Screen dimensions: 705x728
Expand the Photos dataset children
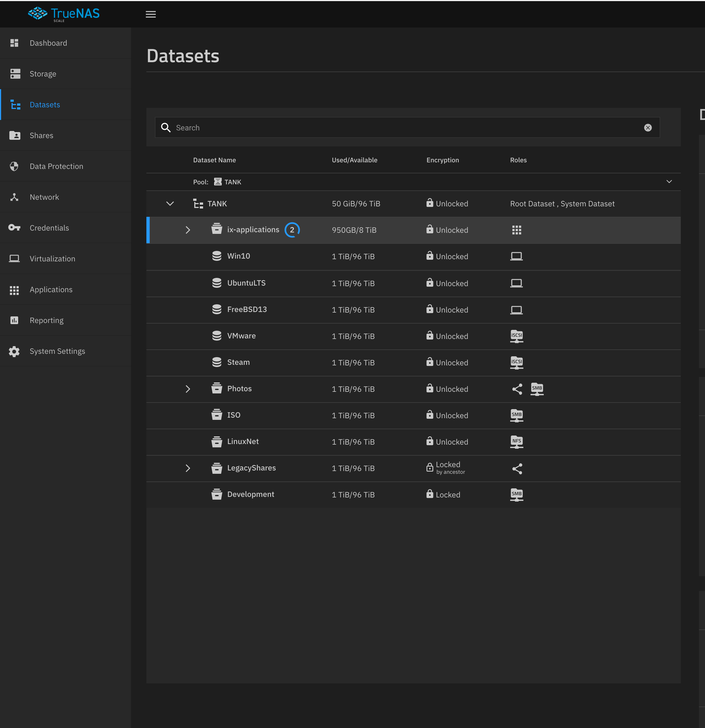click(x=188, y=389)
